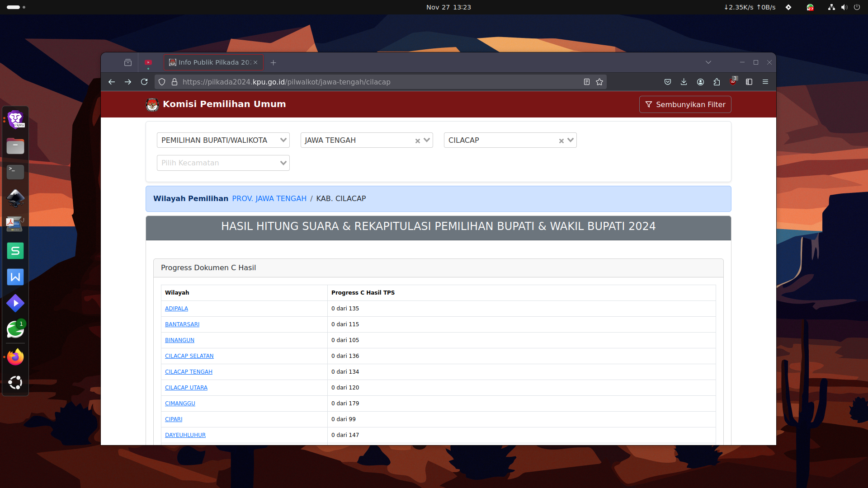Open the Pilih Kecamatan dropdown

(223, 163)
